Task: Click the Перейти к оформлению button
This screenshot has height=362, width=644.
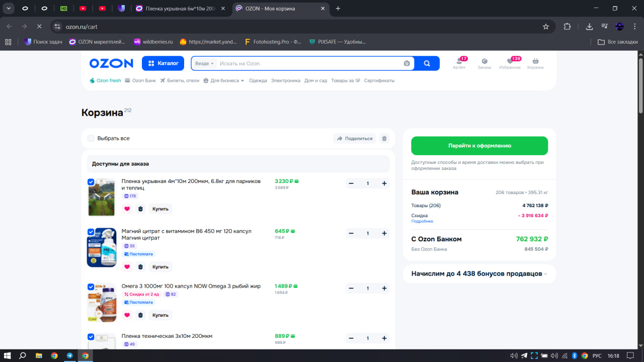Action: [479, 146]
